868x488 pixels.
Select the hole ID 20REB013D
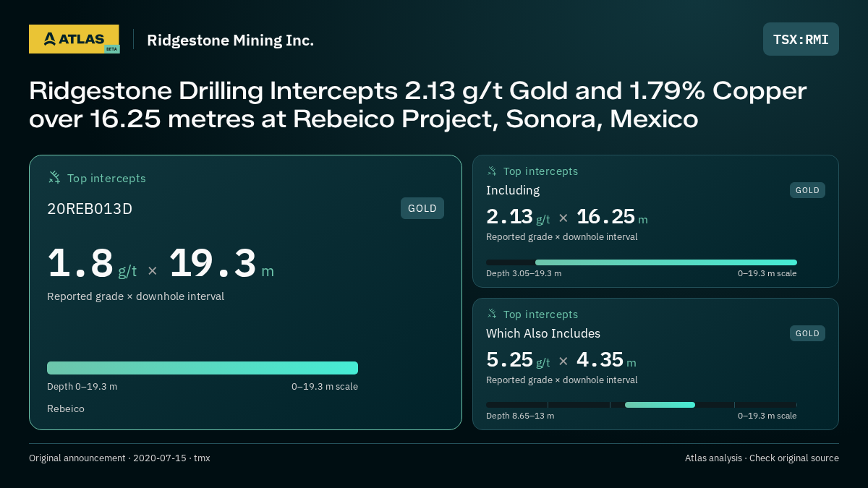90,209
